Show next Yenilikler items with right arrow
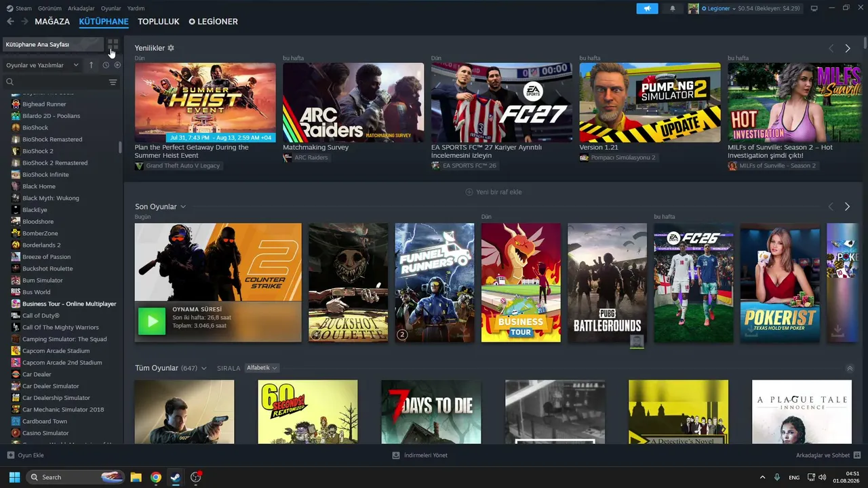This screenshot has width=868, height=488. point(848,48)
